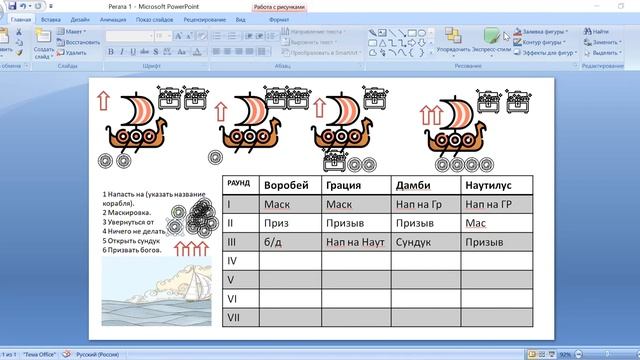Create a new slide (Создать слайд)

coord(43,43)
